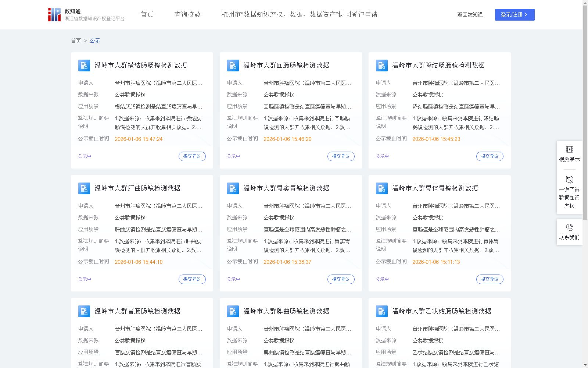Select deadline 2026-01-06 15:45:23
Viewport: 588px width, 368px height.
coord(436,139)
